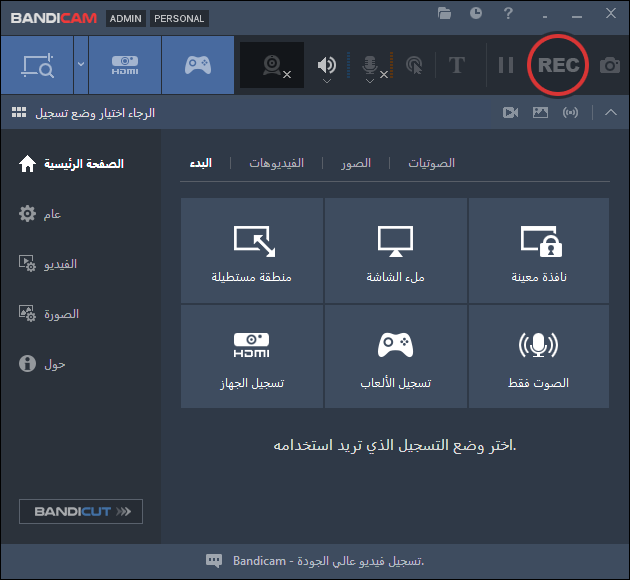Open the audio list broadcast icon
Viewport: 630px width, 580px height.
(x=571, y=112)
